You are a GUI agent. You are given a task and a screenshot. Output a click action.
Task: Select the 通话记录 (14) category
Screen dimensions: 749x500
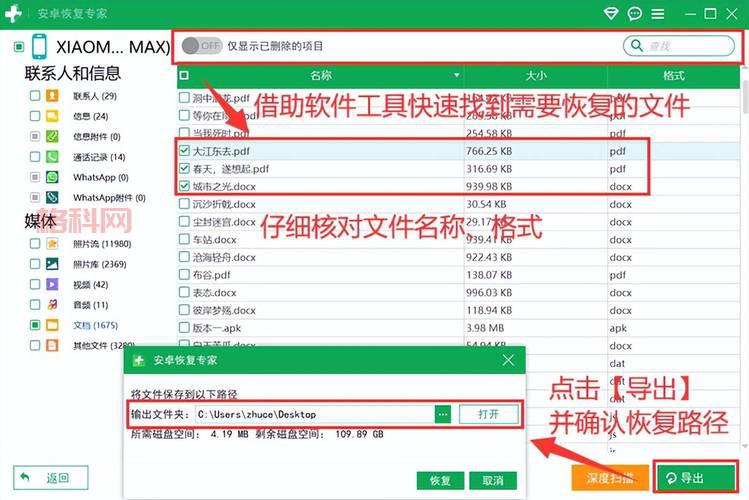coord(99,157)
